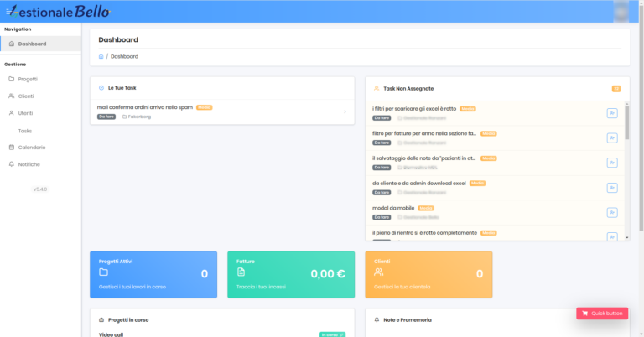Image resolution: width=644 pixels, height=337 pixels.
Task: Expand the 'mail conferma ordini' task chevron
Action: 345,111
